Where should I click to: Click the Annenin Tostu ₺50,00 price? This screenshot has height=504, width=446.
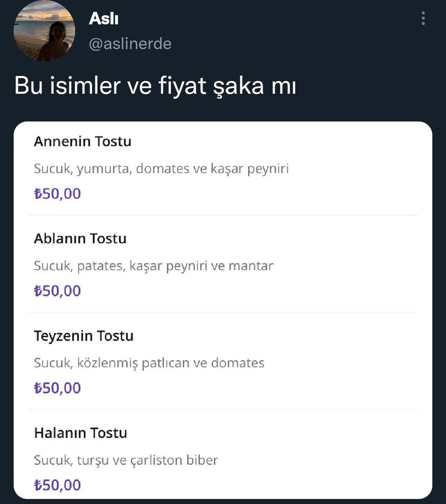point(58,194)
